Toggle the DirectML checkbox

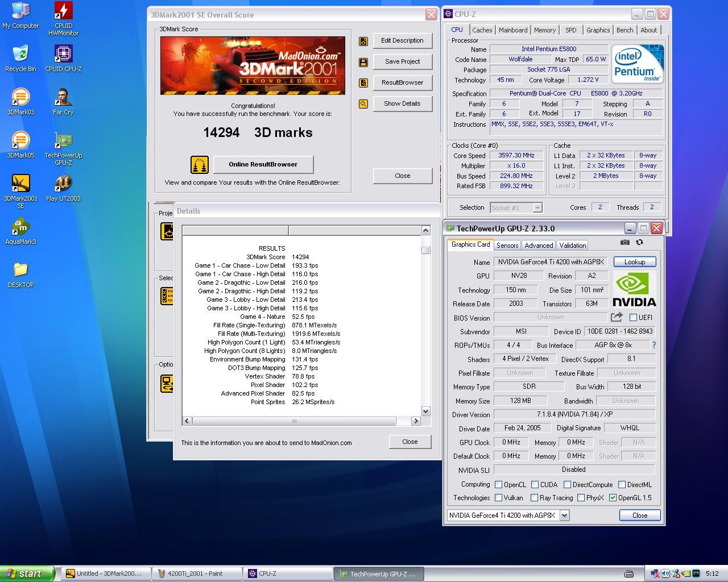click(x=622, y=485)
